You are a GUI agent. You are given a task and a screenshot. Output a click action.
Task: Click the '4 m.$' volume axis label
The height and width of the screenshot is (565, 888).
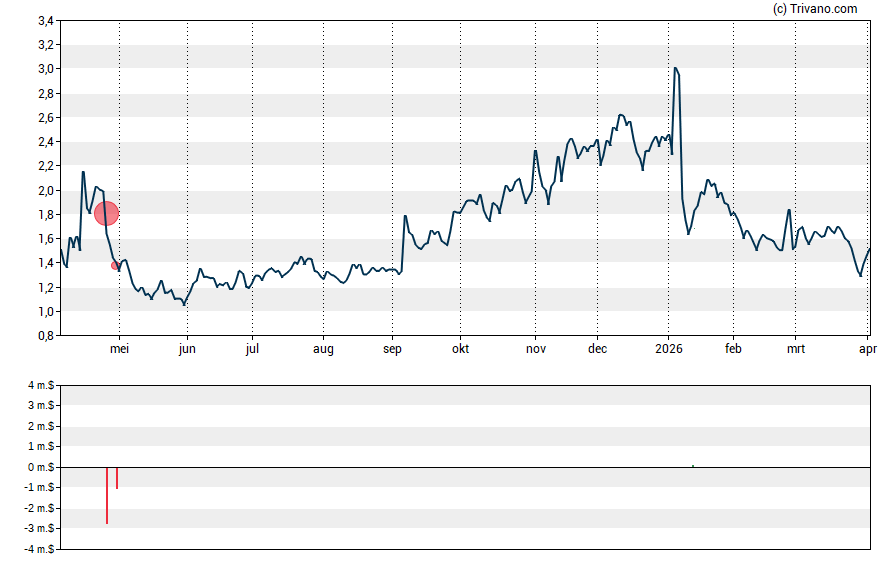click(41, 386)
